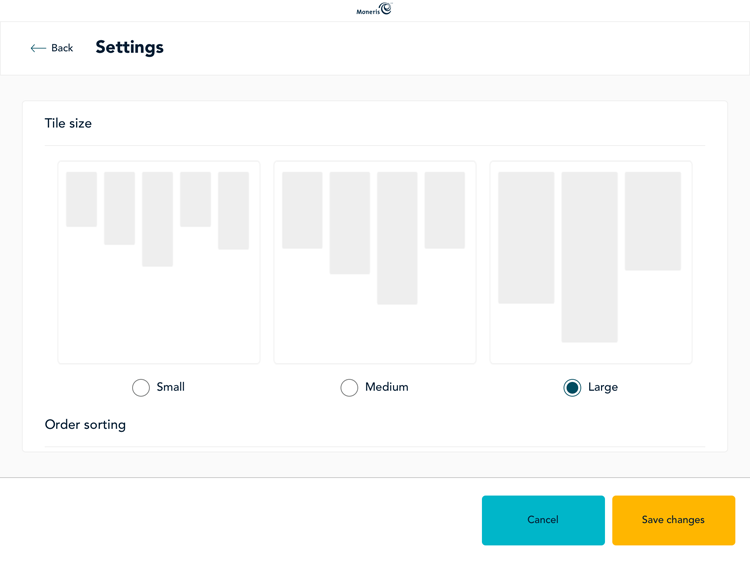750x563 pixels.
Task: Click the back arrow icon
Action: (38, 48)
